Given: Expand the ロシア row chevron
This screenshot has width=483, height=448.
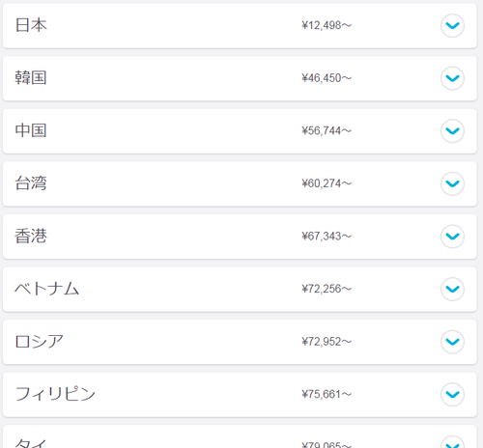Looking at the screenshot, I should click(x=452, y=342).
